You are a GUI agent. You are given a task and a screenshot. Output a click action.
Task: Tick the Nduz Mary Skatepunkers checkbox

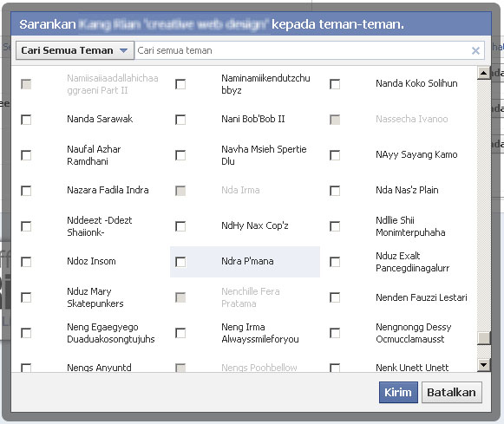pos(26,297)
